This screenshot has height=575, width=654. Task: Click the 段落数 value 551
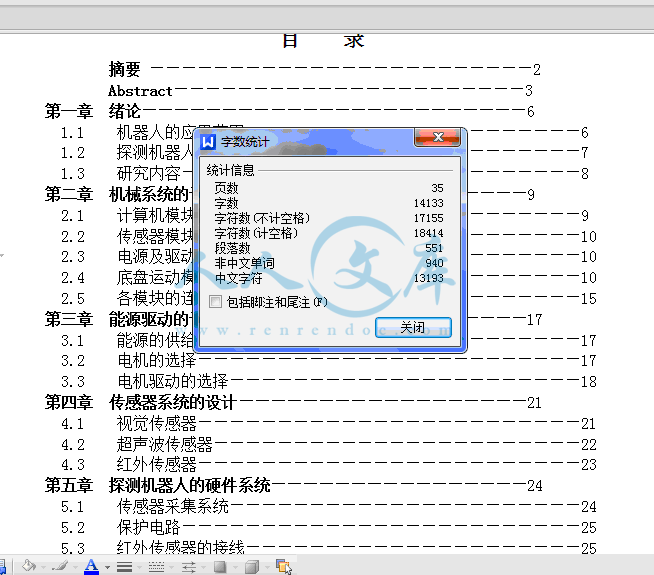tap(434, 248)
